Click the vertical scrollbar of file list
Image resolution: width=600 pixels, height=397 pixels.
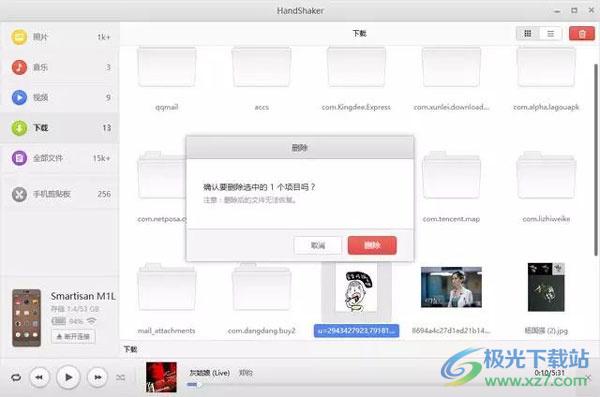[596, 160]
